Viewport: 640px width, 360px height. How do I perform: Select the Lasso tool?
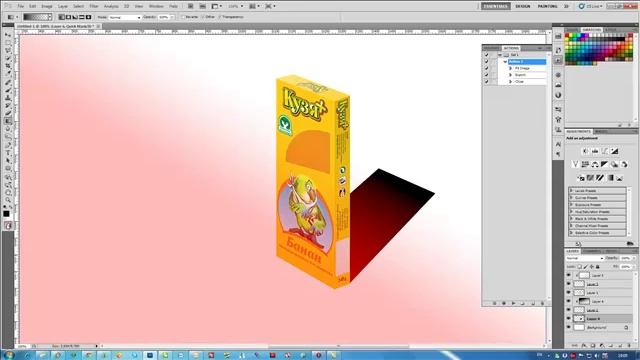pos(8,51)
